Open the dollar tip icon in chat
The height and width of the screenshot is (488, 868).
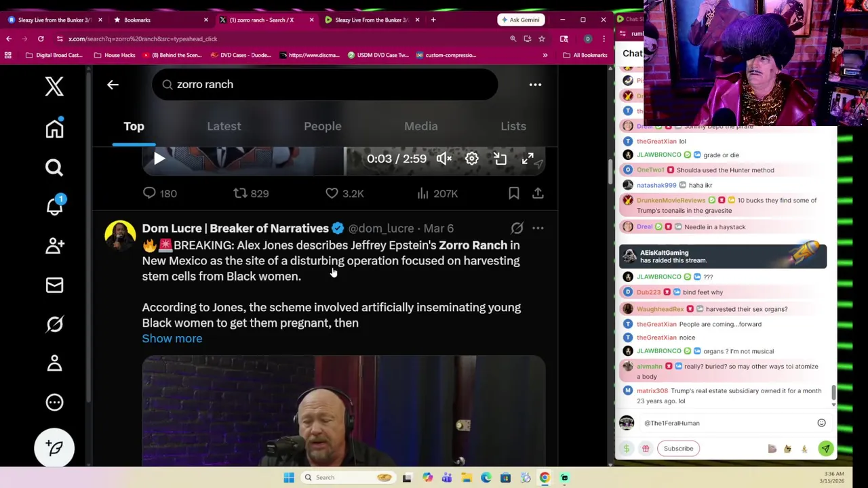tap(627, 449)
